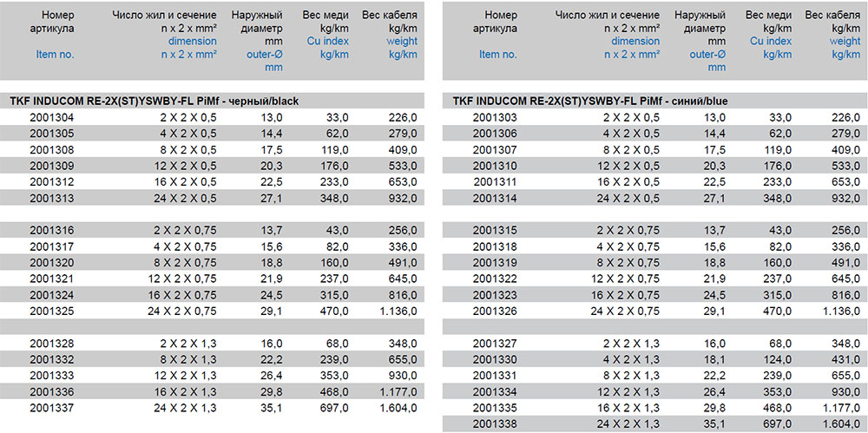
Task: Select article number 2001309
Action: (51, 166)
